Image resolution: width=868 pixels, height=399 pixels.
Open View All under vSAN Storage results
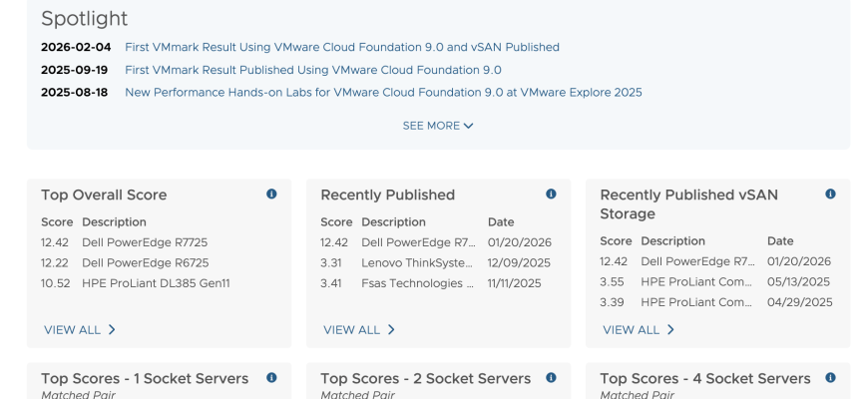pyautogui.click(x=639, y=329)
